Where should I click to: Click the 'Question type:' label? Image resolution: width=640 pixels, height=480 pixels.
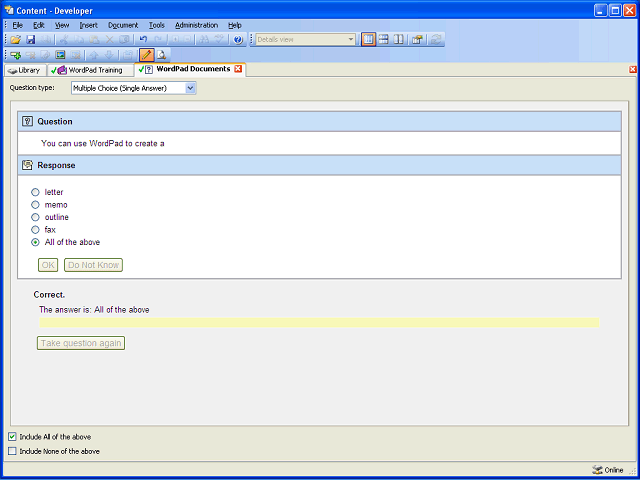click(32, 88)
